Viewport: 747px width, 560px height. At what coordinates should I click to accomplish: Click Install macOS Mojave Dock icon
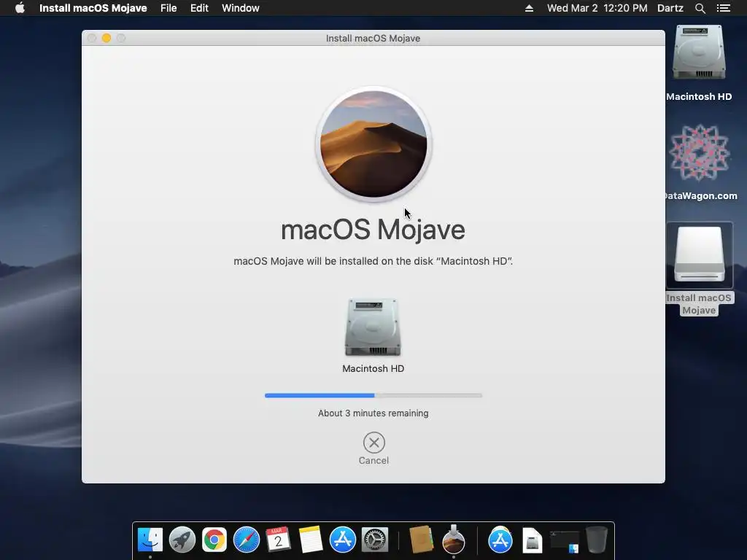[454, 539]
